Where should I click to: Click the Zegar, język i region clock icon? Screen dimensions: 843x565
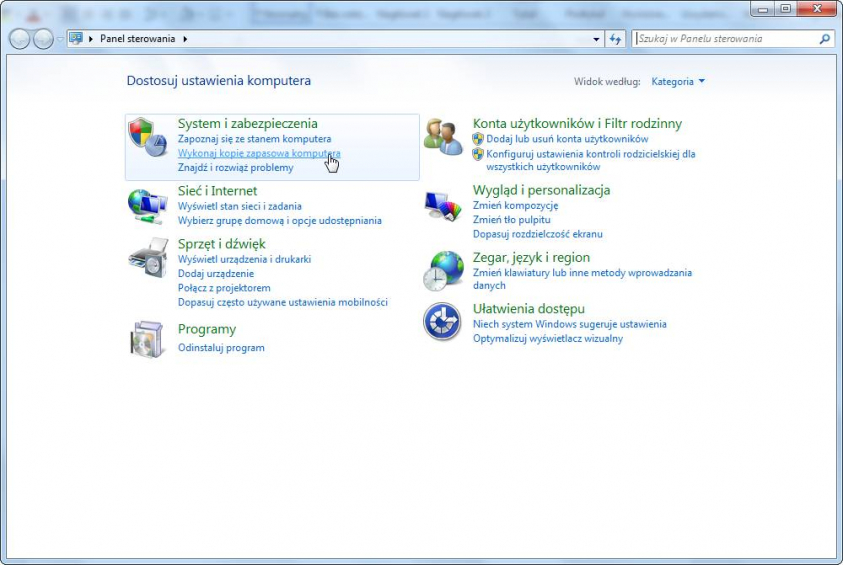coord(443,270)
